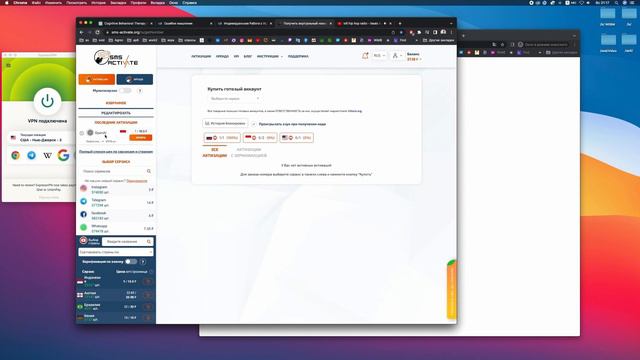This screenshot has width=640, height=360.
Task: Click the service search input field
Action: click(x=116, y=171)
